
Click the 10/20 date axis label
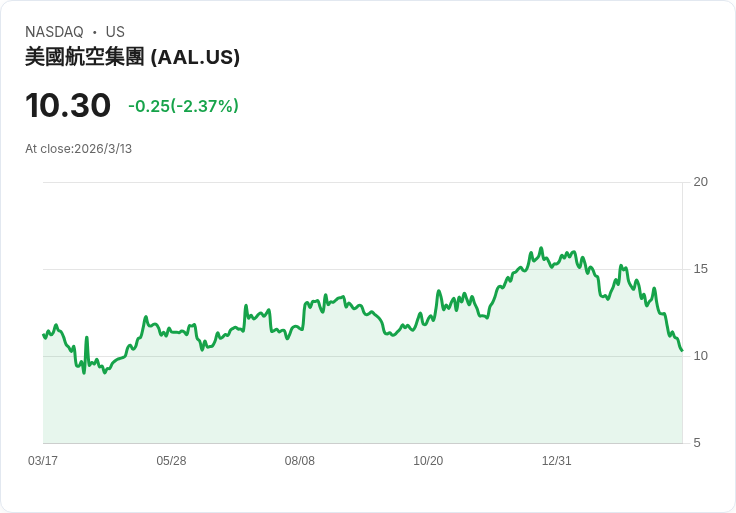[x=428, y=460]
